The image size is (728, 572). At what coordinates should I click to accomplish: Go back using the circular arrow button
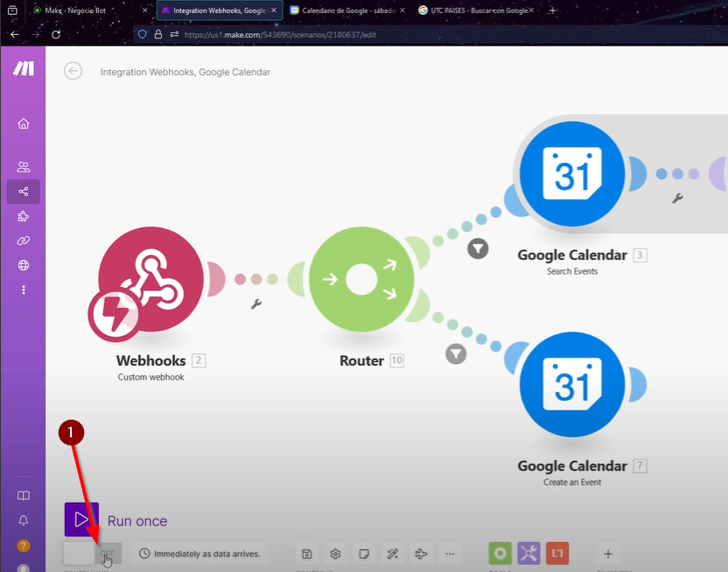73,71
